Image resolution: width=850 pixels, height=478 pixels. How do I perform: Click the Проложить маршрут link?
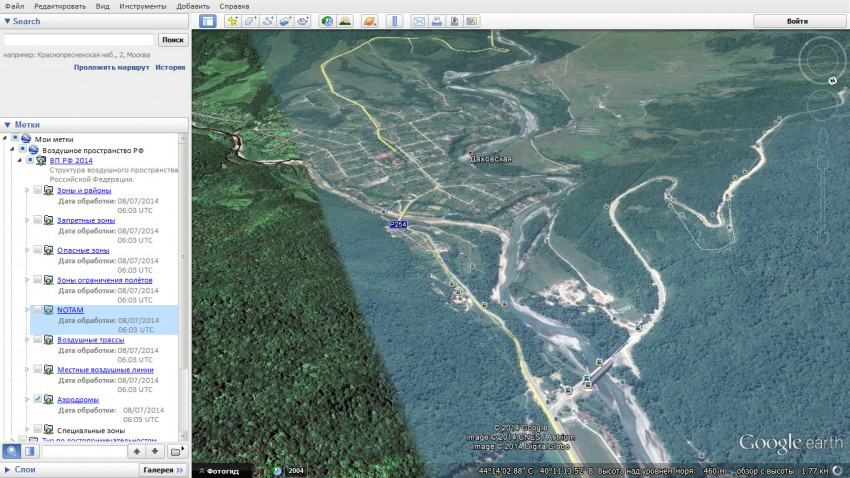coord(112,68)
